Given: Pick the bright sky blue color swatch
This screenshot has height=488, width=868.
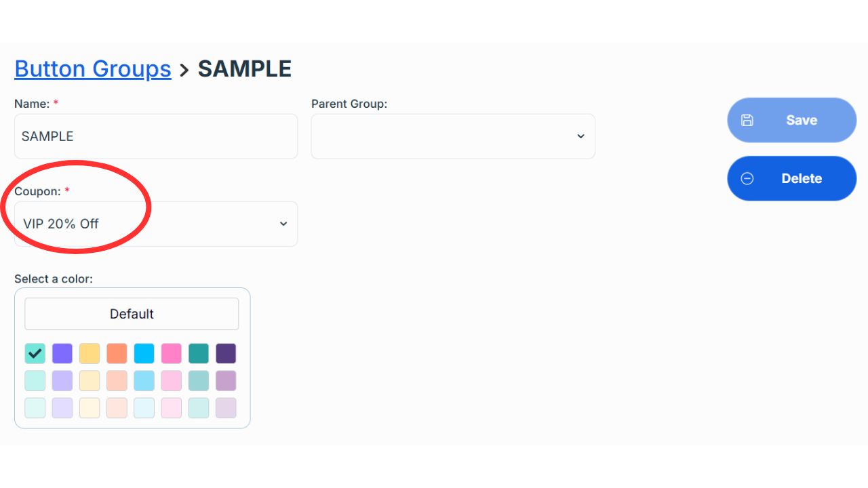Looking at the screenshot, I should tap(144, 353).
